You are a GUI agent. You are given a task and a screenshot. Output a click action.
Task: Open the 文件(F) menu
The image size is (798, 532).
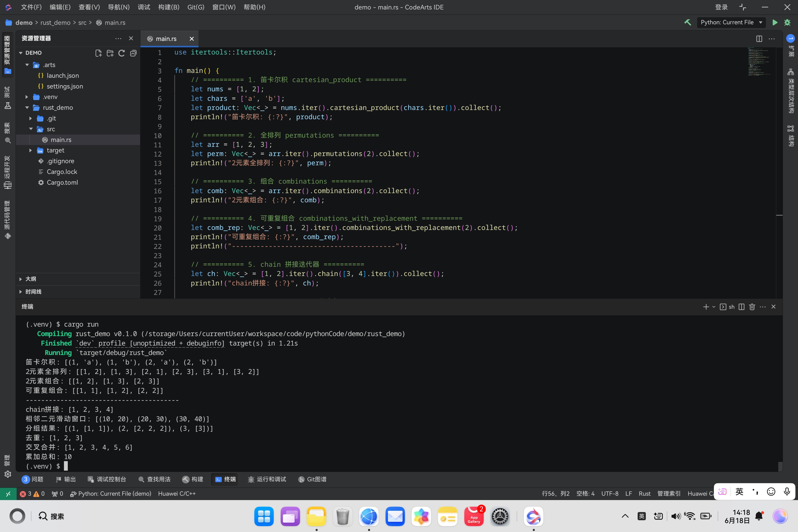[x=31, y=7]
